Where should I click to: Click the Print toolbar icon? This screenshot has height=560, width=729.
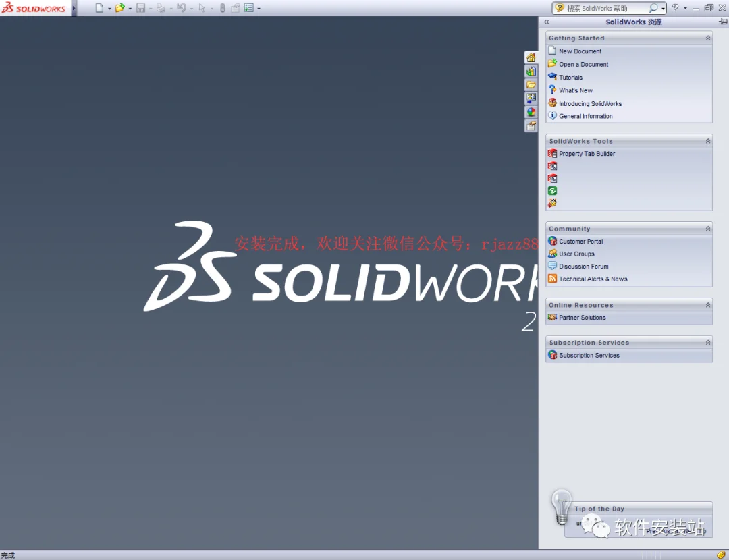click(x=161, y=8)
